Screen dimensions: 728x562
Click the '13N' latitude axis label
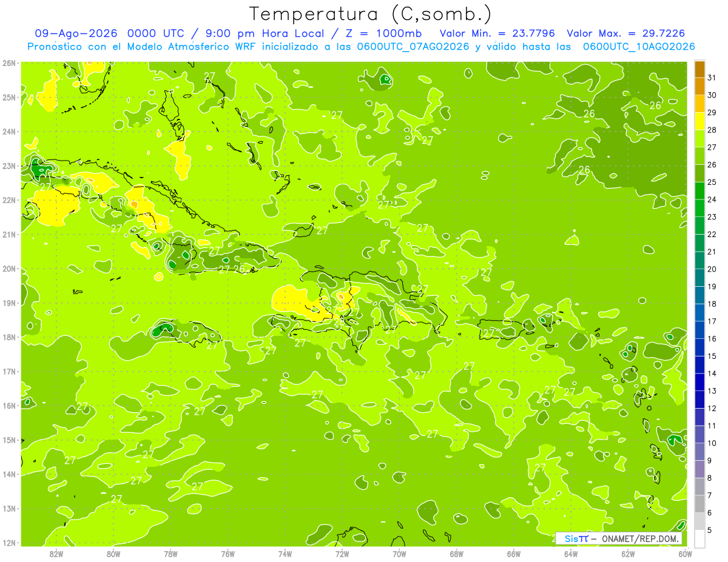pyautogui.click(x=9, y=508)
